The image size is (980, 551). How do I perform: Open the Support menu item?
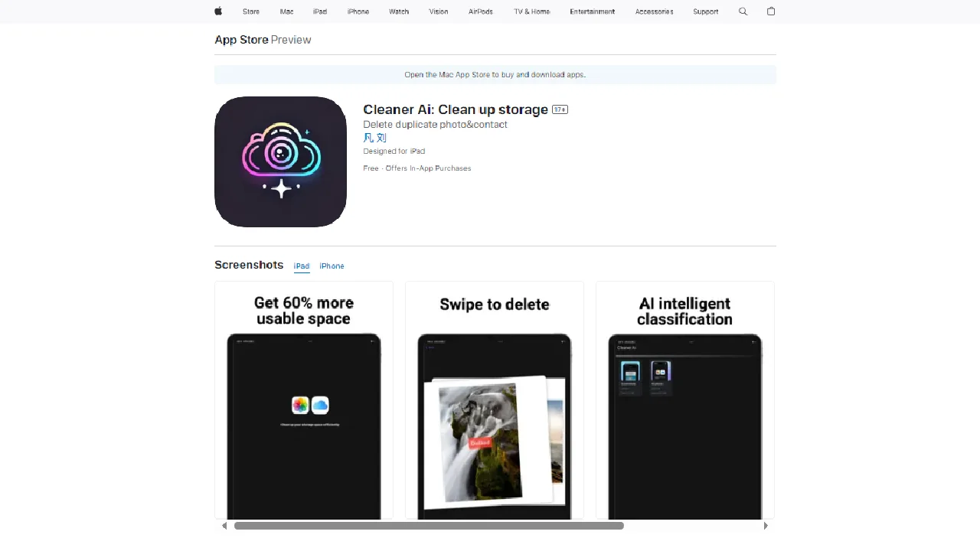click(705, 11)
